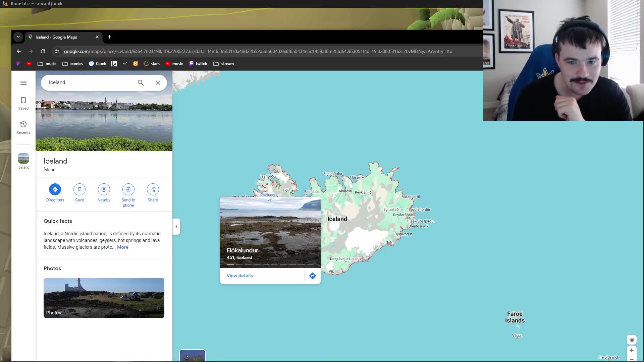Open the Iceland Photos thumbnail

coord(104,298)
